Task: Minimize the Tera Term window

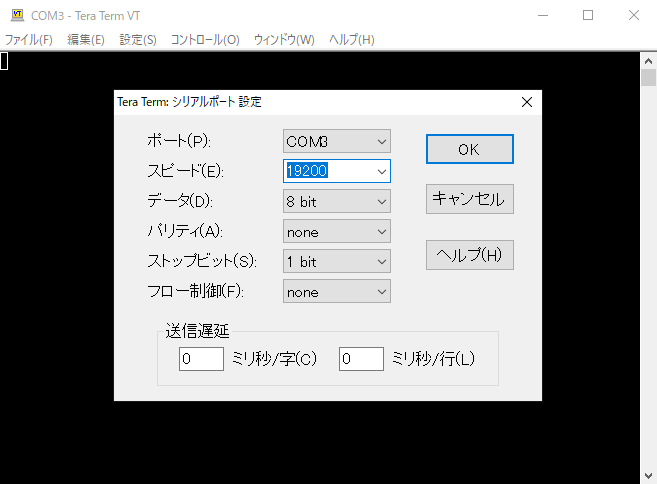Action: [543, 16]
